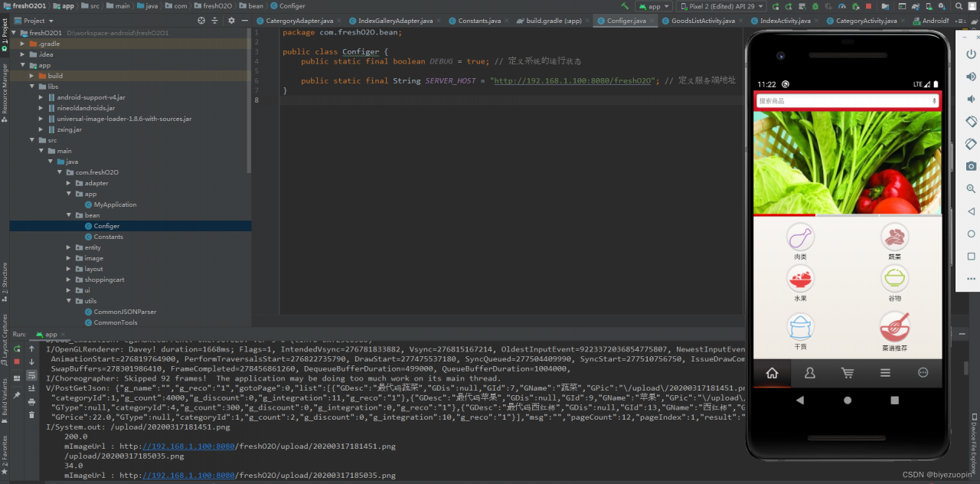The height and width of the screenshot is (484, 980).
Task: Toggle soft-wrap in Run console
Action: click(31, 375)
